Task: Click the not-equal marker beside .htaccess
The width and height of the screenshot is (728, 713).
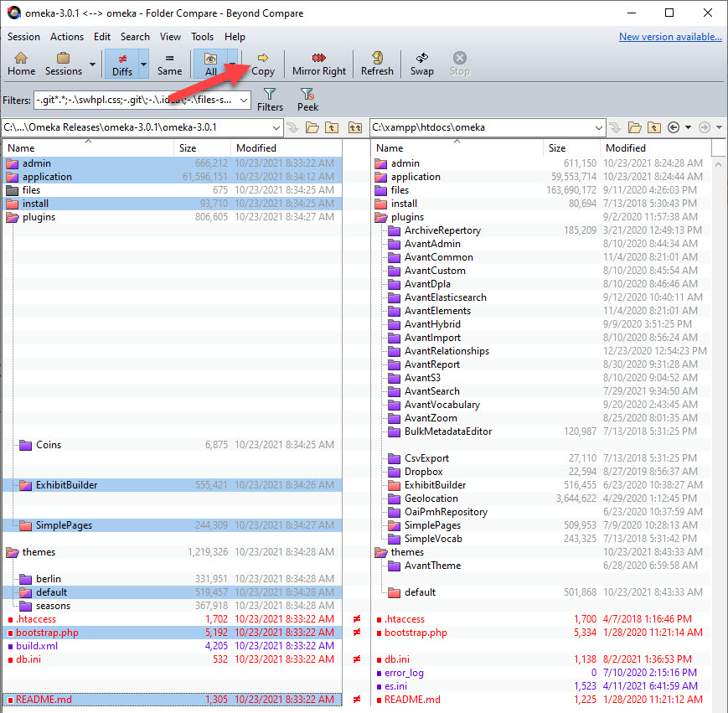Action: (357, 619)
